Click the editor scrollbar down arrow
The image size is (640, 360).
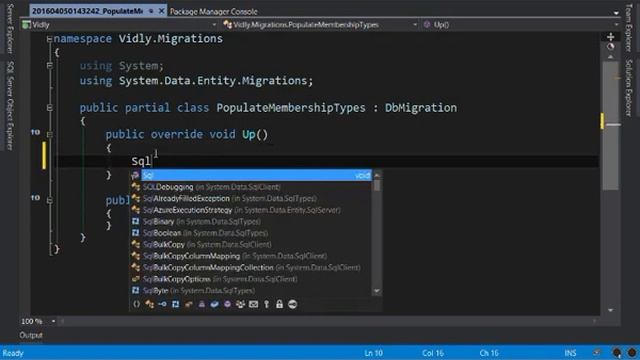(611, 310)
